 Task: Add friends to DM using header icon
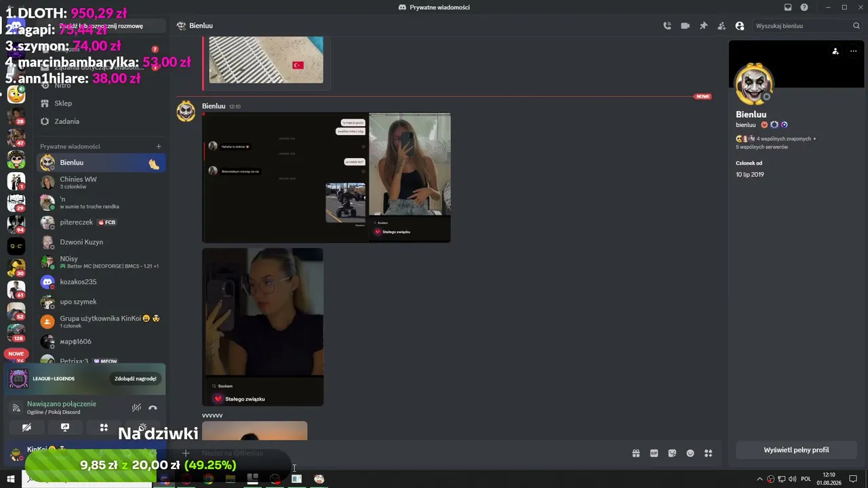pos(722,26)
